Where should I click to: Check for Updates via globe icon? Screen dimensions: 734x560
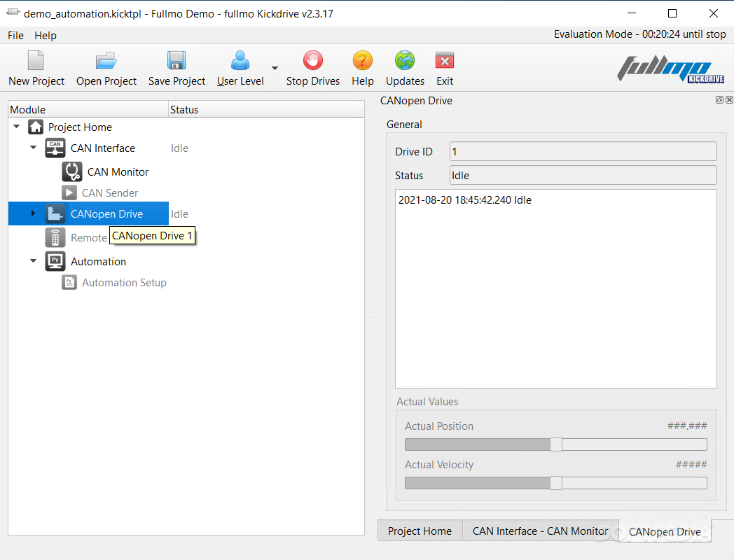(x=405, y=61)
